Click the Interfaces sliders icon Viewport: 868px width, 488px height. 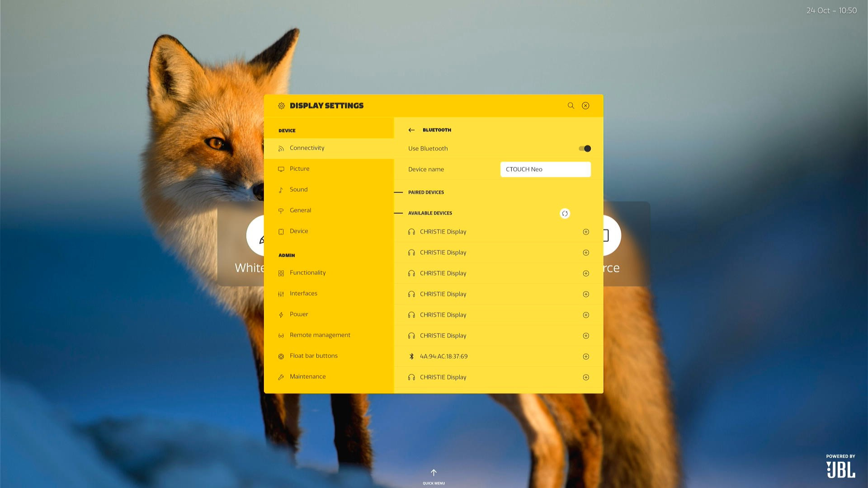(x=281, y=294)
